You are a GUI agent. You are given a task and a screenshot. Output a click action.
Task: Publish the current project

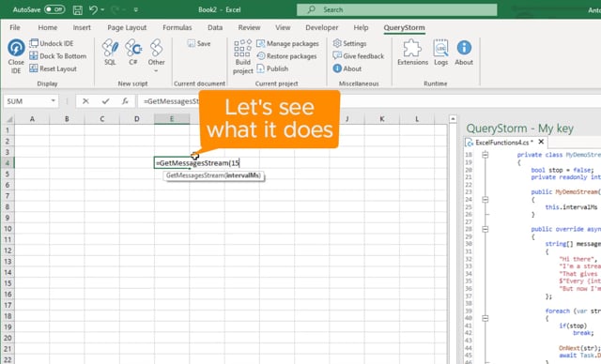(272, 68)
